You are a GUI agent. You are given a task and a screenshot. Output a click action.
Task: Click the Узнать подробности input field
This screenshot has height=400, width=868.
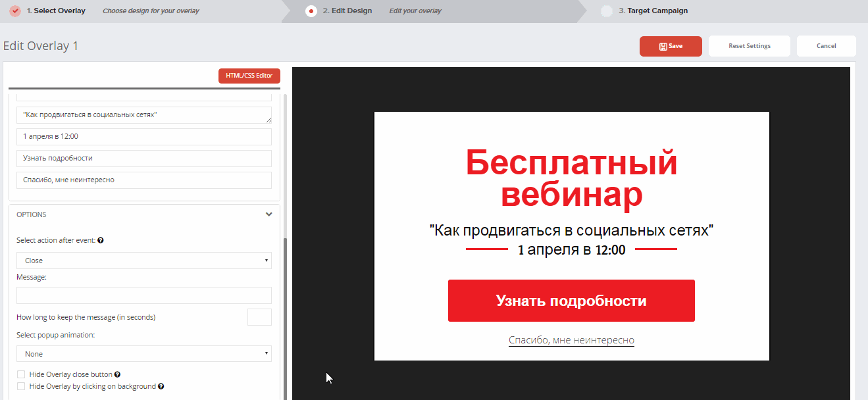(x=144, y=159)
